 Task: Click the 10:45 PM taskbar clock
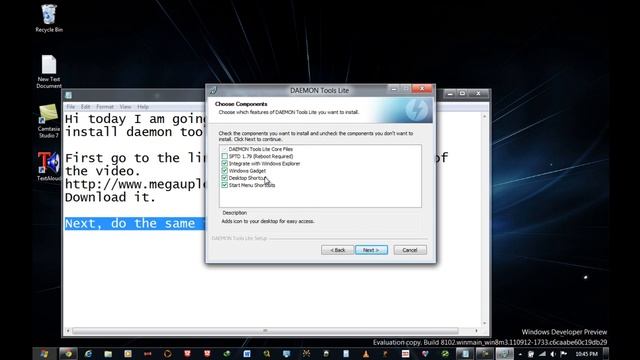point(586,354)
